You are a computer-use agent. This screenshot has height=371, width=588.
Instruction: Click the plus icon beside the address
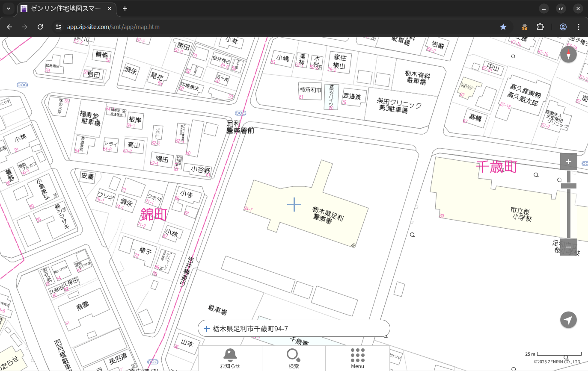(x=207, y=329)
